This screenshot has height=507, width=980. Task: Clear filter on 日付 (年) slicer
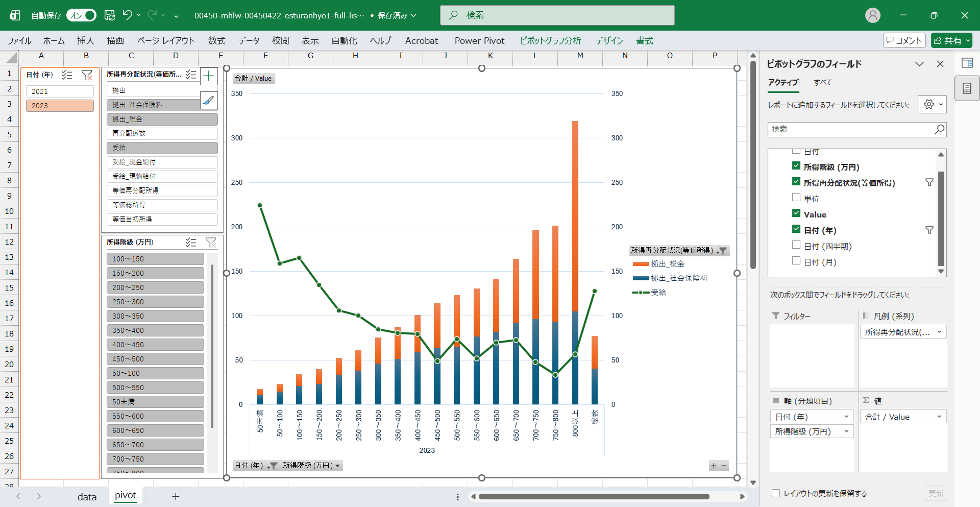pyautogui.click(x=87, y=75)
